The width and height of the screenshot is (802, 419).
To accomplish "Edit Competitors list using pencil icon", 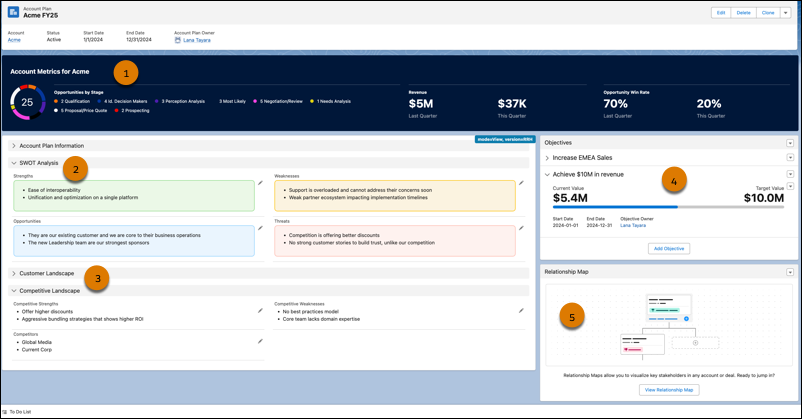I will tap(260, 341).
